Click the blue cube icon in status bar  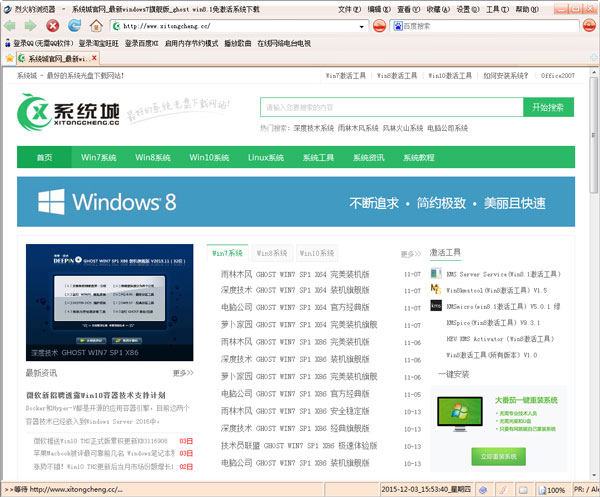click(483, 490)
